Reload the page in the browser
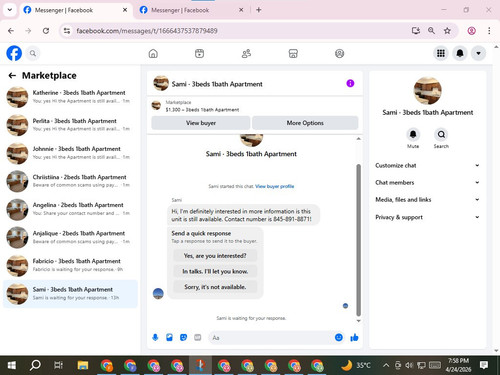 coord(46,31)
